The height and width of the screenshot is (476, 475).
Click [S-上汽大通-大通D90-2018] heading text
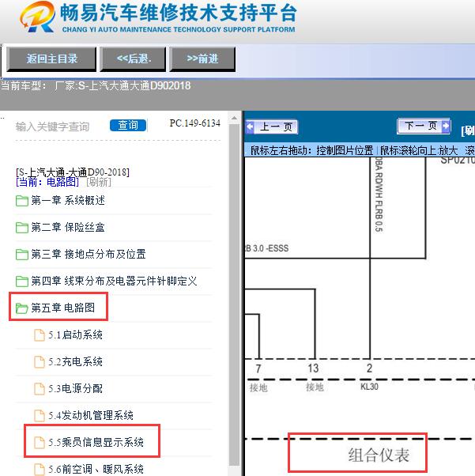[73, 172]
